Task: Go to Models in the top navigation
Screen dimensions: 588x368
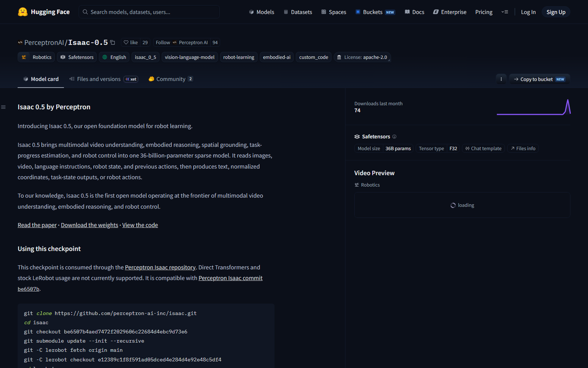Action: pos(262,12)
